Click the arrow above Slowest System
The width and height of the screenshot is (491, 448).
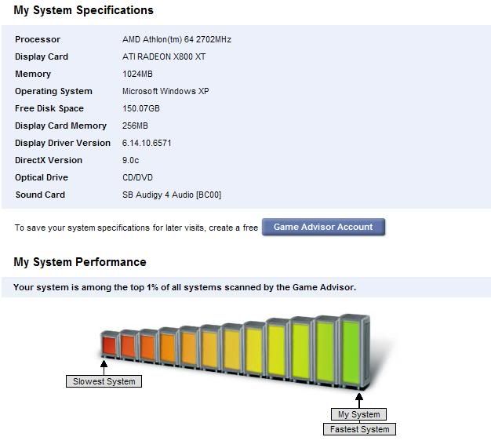pos(104,367)
